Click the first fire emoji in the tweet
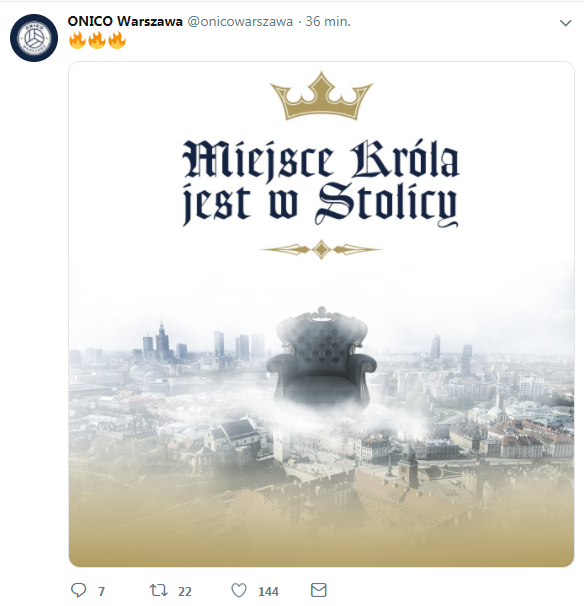The height and width of the screenshot is (606, 584). (x=77, y=40)
